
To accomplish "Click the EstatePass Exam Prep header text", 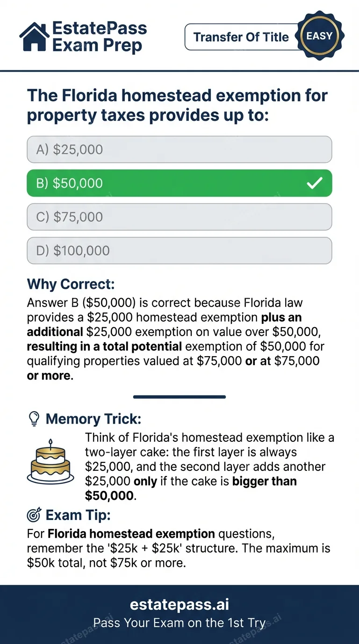I will point(99,36).
